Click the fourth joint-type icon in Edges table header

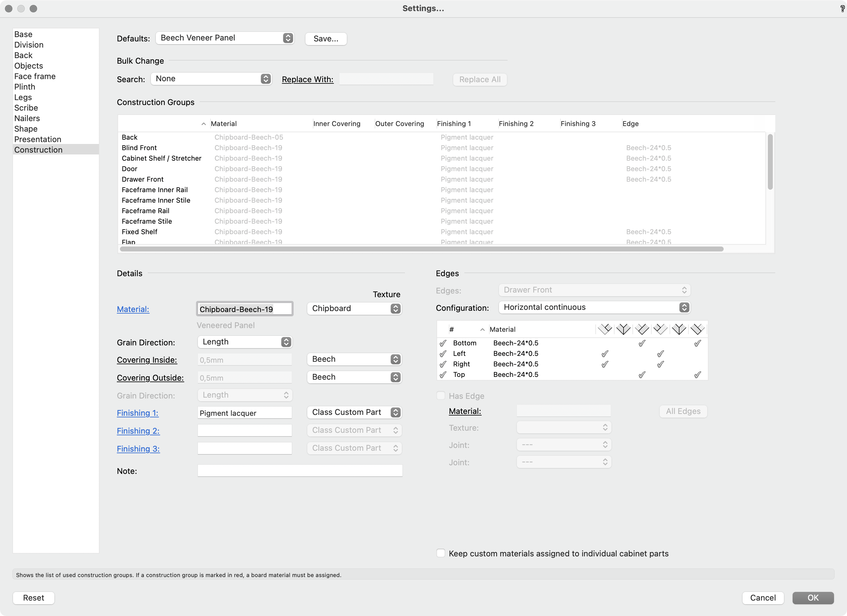pos(660,329)
